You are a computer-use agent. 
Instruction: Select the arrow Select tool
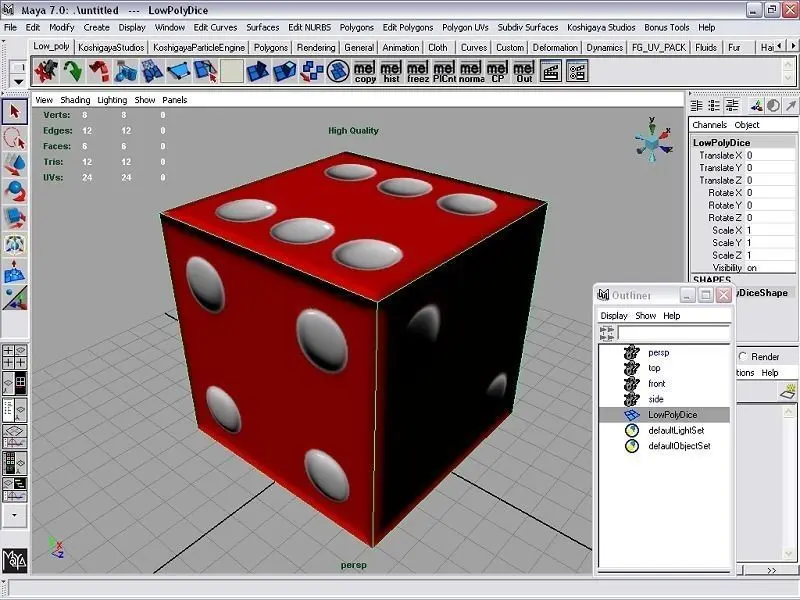pyautogui.click(x=14, y=111)
